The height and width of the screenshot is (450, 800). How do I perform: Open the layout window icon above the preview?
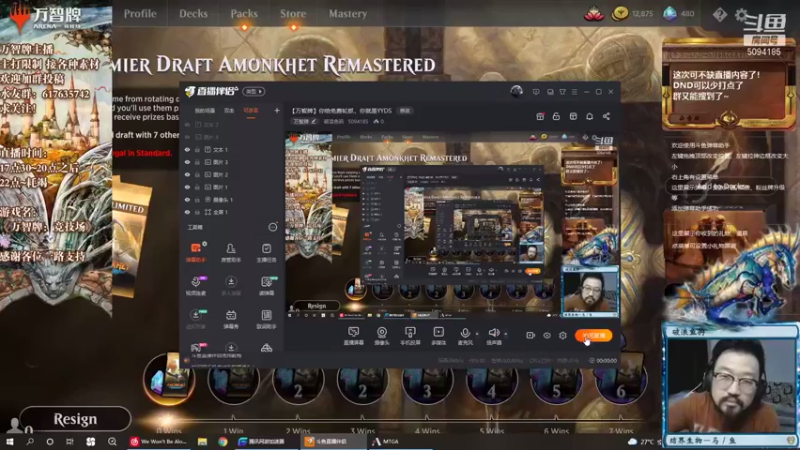point(573,116)
